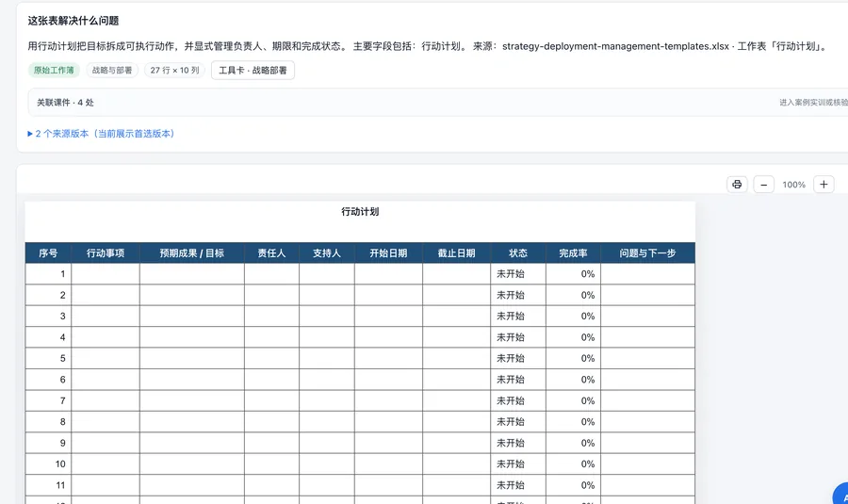Expand the 2 个来源版本 disclosure
This screenshot has width=848, height=504.
pos(101,134)
